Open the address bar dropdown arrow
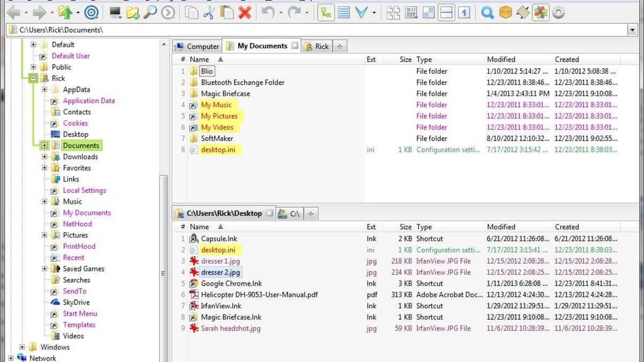644x362 pixels. 632,30
